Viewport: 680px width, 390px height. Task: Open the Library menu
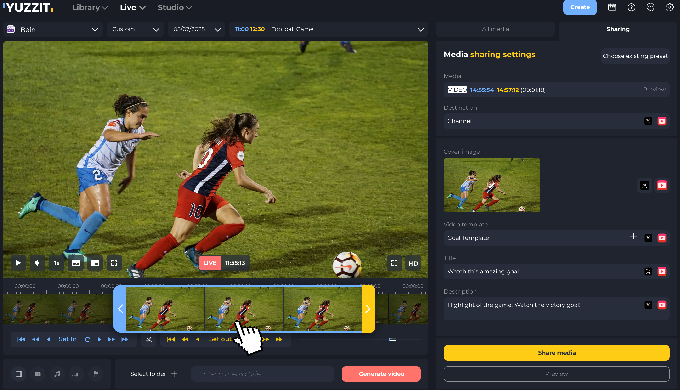(x=90, y=7)
